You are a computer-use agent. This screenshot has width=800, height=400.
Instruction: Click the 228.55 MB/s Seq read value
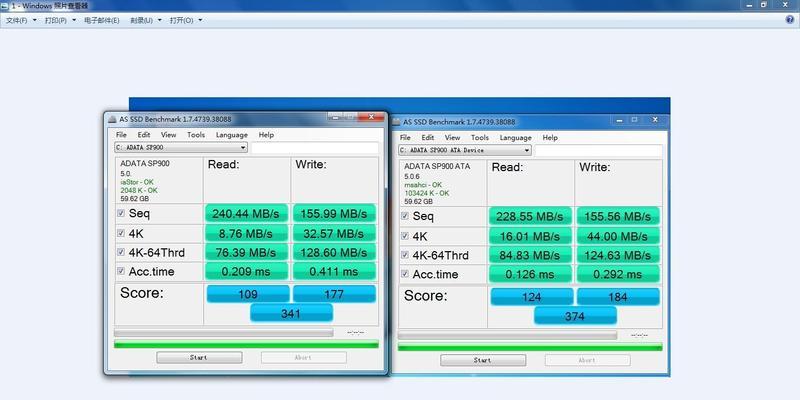click(531, 216)
